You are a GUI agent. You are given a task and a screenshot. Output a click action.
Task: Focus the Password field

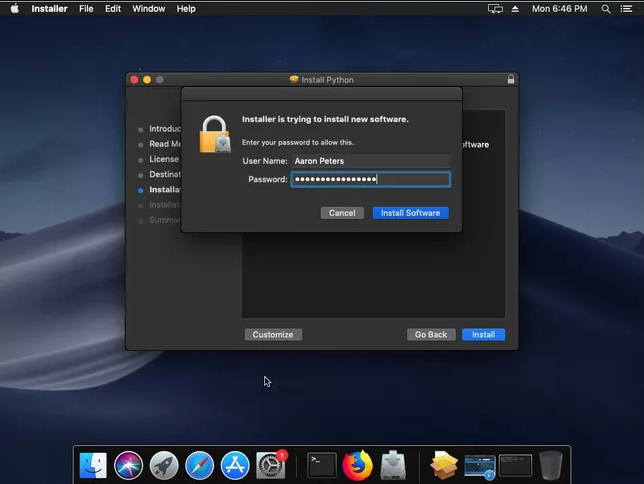371,179
